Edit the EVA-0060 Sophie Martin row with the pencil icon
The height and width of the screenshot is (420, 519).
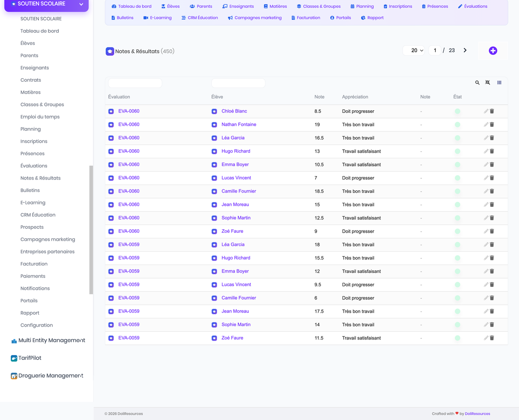[x=486, y=218]
